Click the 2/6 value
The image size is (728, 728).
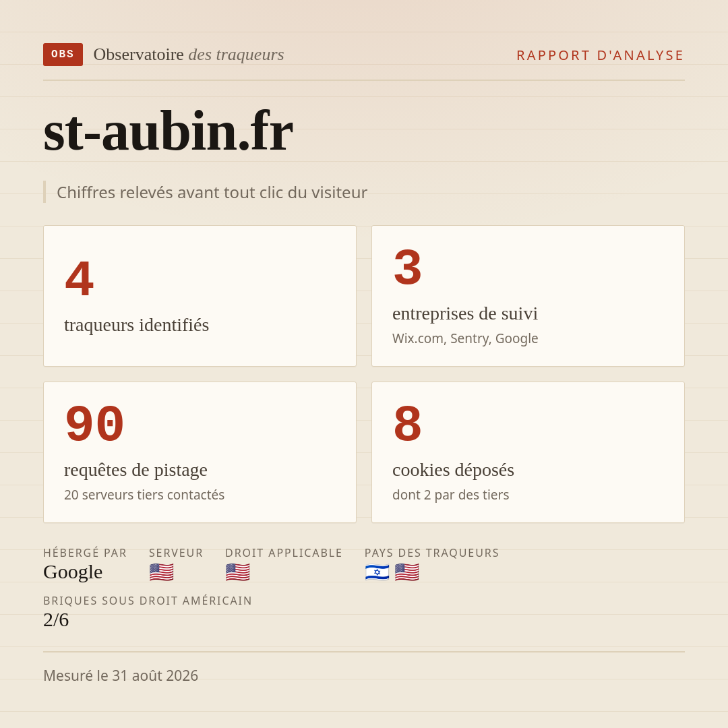point(56,620)
